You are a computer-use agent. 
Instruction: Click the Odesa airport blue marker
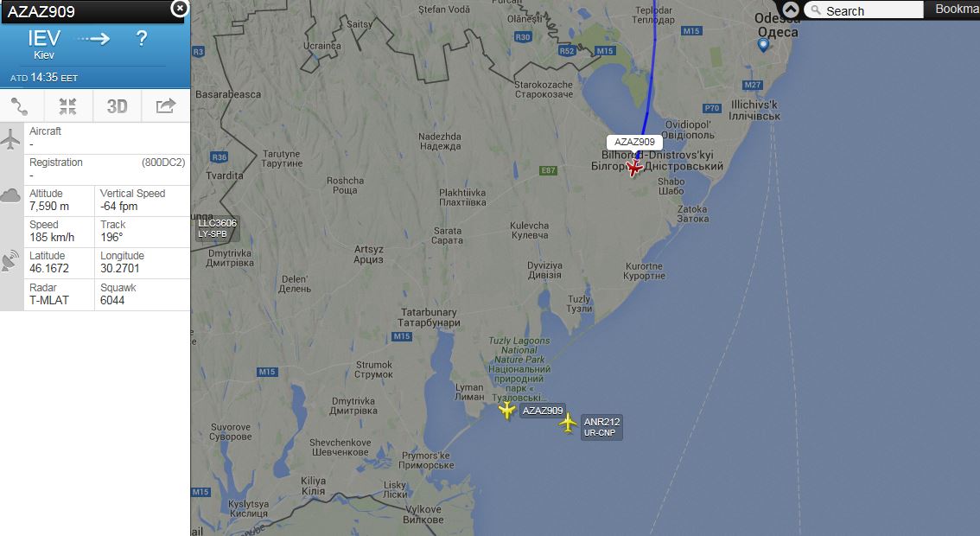pos(762,44)
